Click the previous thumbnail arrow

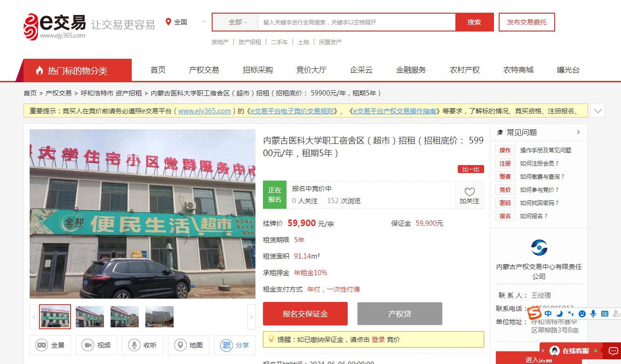[33, 317]
